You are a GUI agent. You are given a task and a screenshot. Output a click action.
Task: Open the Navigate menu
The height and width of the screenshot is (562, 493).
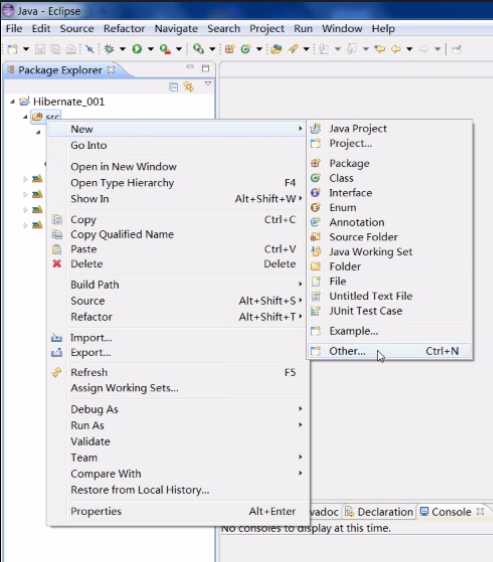[176, 28]
